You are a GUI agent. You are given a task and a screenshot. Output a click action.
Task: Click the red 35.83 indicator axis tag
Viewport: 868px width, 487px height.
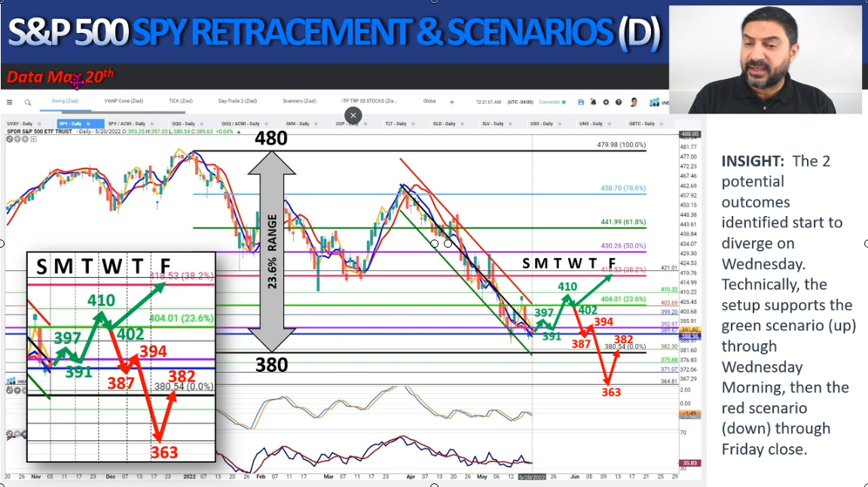pyautogui.click(x=689, y=463)
